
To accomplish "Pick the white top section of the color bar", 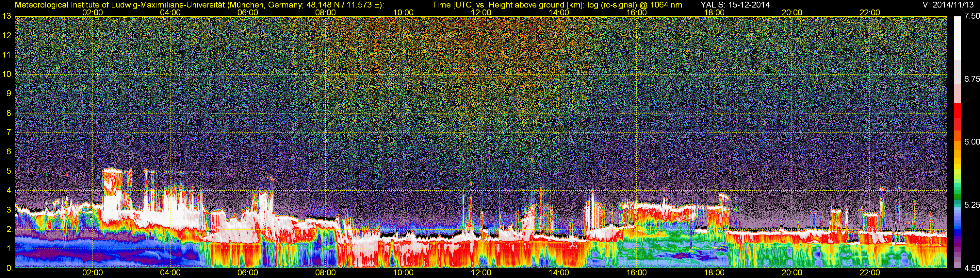I will point(957,38).
